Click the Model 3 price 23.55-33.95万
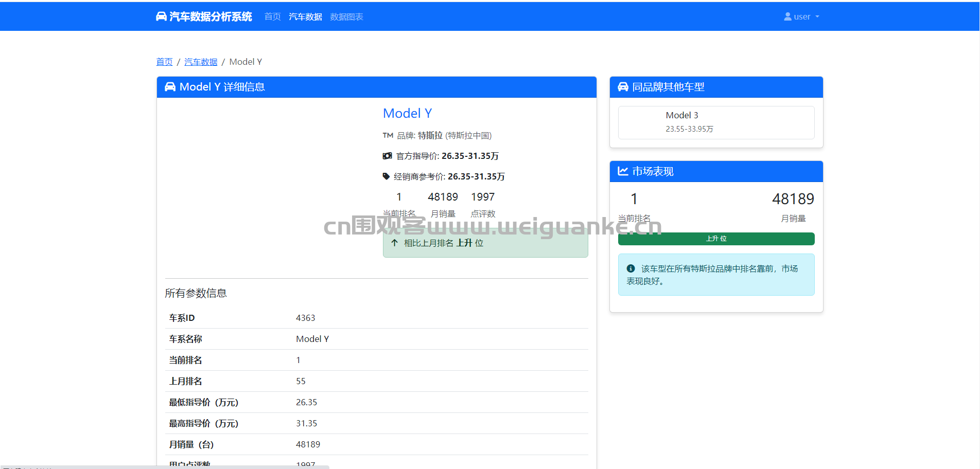Image resolution: width=980 pixels, height=469 pixels. 689,129
